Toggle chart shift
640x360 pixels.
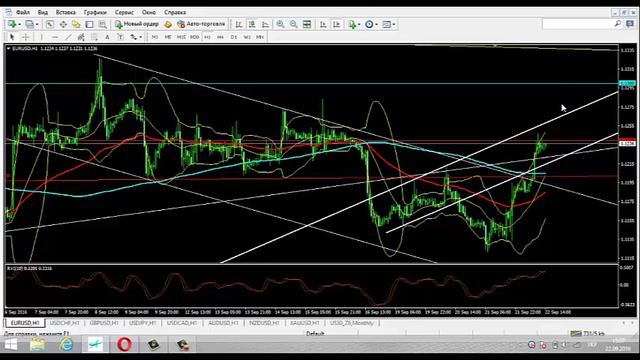click(x=336, y=24)
